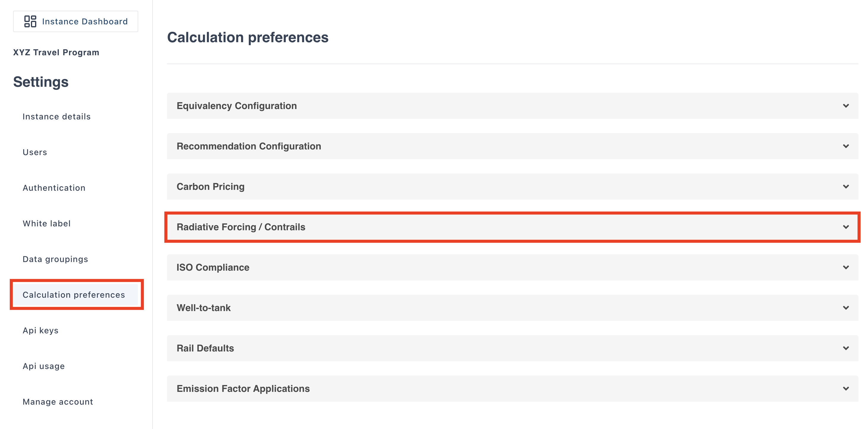Go to Instance details settings
Image resolution: width=868 pixels, height=429 pixels.
click(x=56, y=116)
